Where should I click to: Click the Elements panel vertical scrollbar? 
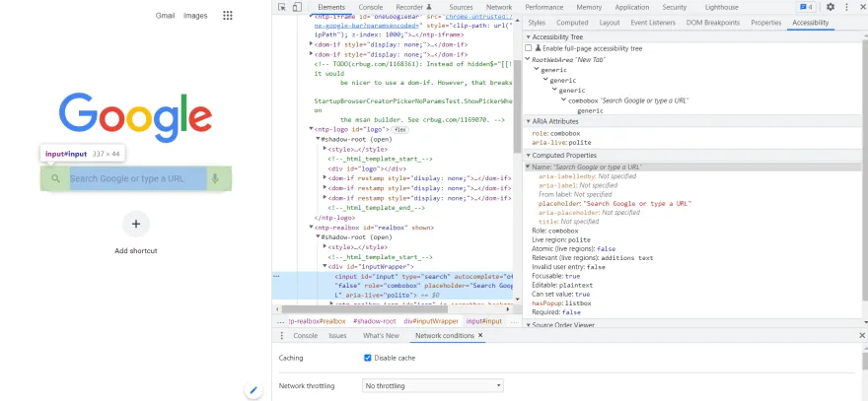(518, 105)
